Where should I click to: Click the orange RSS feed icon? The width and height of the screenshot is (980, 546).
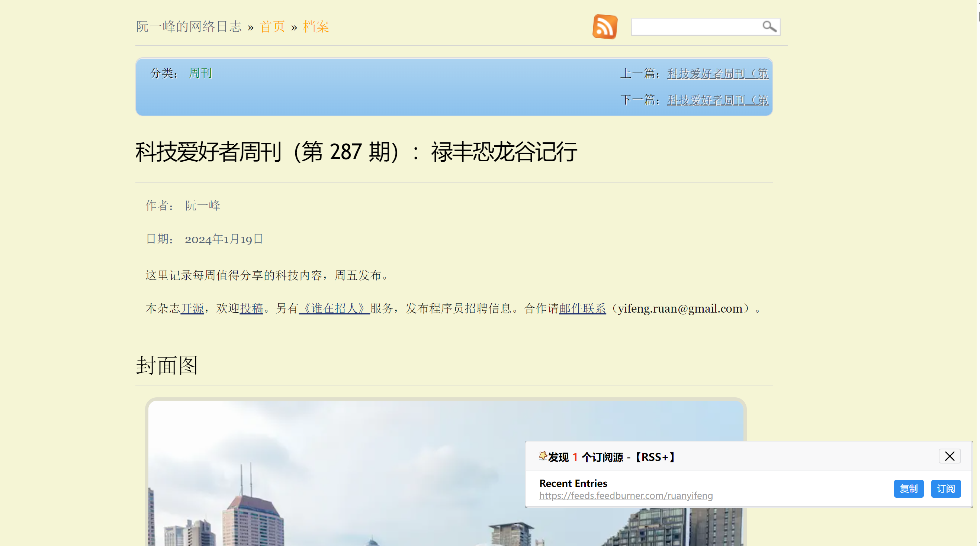[604, 26]
